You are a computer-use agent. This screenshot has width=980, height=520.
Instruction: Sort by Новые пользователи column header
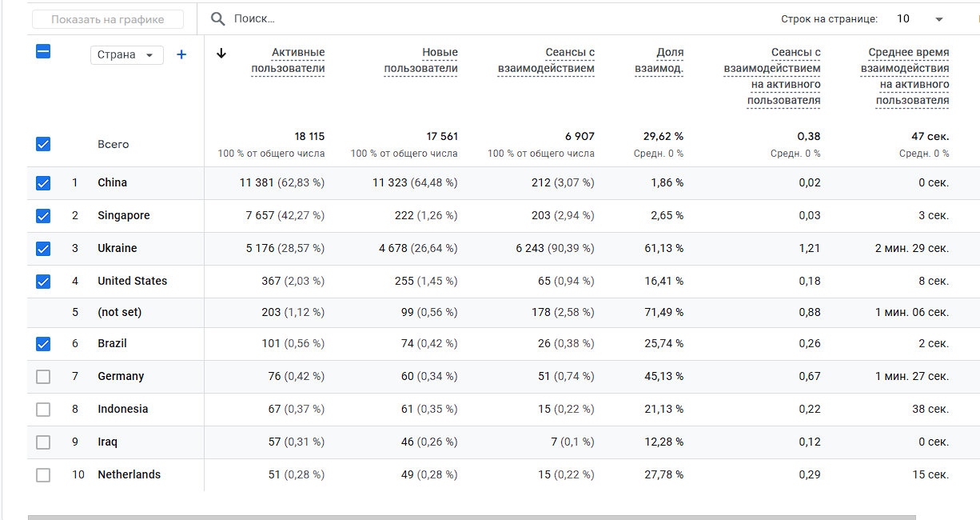pyautogui.click(x=421, y=61)
